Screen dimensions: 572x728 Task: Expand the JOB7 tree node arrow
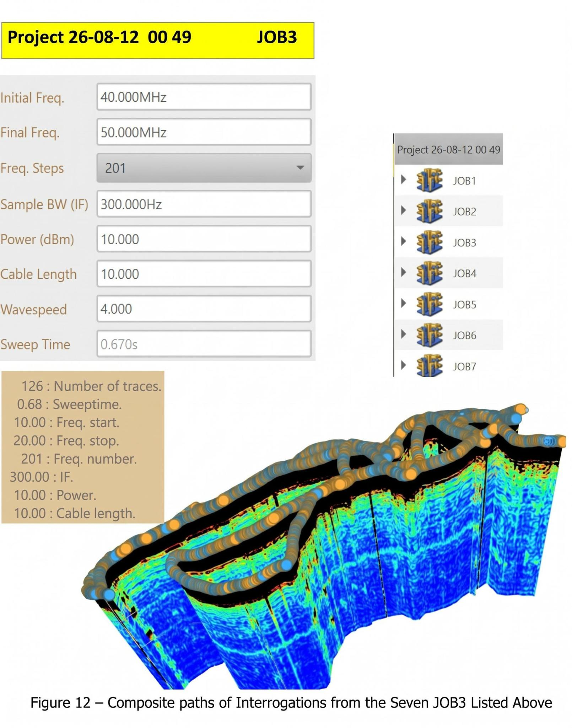click(403, 365)
